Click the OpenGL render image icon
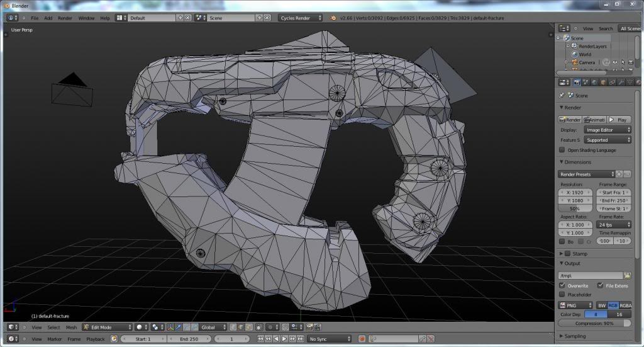 pyautogui.click(x=309, y=327)
